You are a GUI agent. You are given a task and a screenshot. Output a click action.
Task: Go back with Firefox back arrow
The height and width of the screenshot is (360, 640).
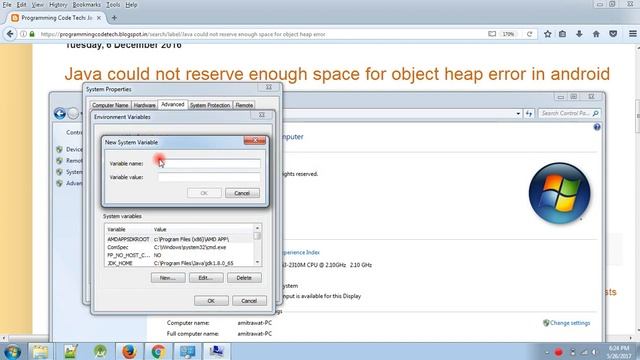10,34
